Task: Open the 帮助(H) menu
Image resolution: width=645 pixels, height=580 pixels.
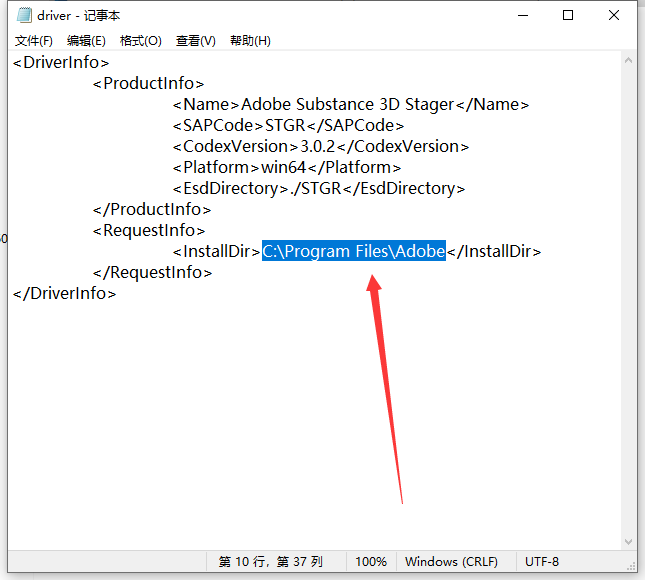Action: tap(250, 41)
